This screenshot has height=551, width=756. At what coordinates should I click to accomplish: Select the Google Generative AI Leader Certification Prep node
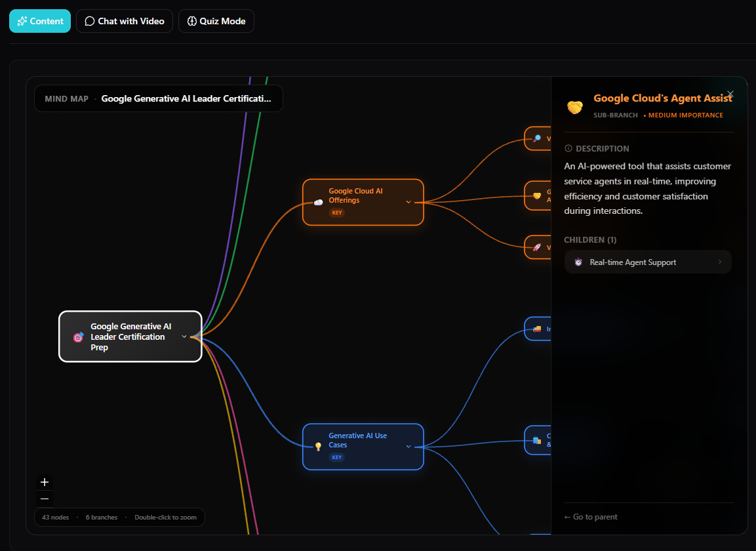[x=130, y=337]
